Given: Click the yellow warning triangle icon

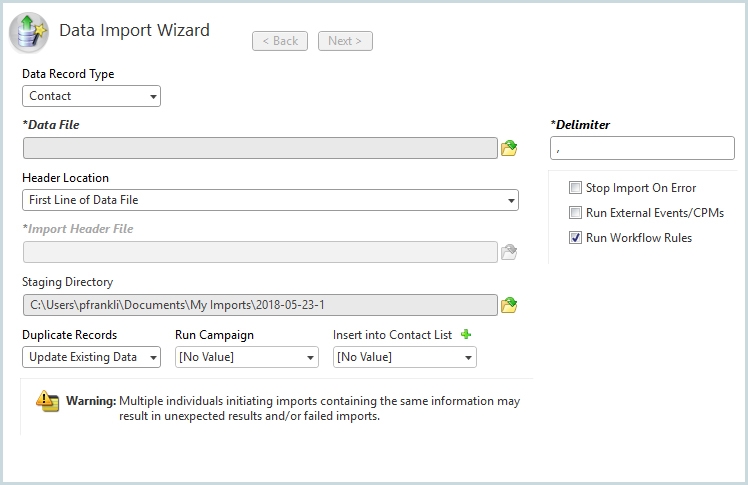Looking at the screenshot, I should [x=48, y=400].
